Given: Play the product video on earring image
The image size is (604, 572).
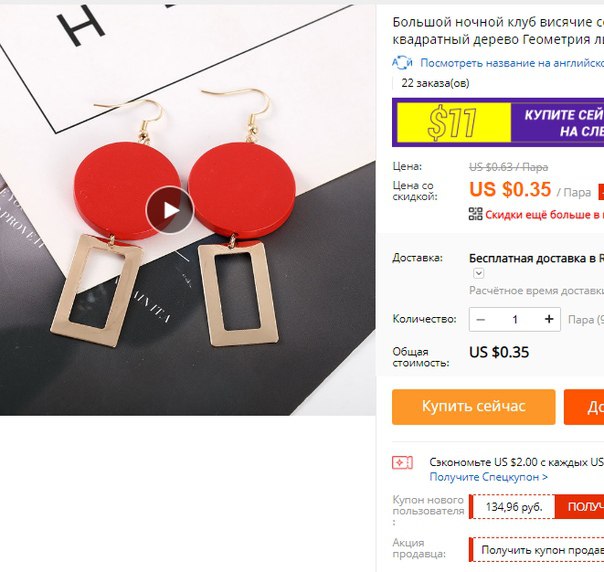Looking at the screenshot, I should [169, 210].
